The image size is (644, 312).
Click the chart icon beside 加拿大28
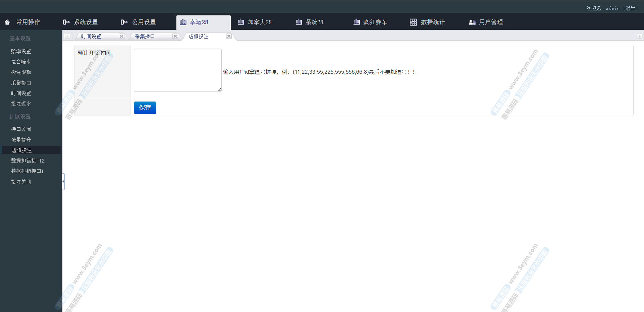(x=241, y=22)
